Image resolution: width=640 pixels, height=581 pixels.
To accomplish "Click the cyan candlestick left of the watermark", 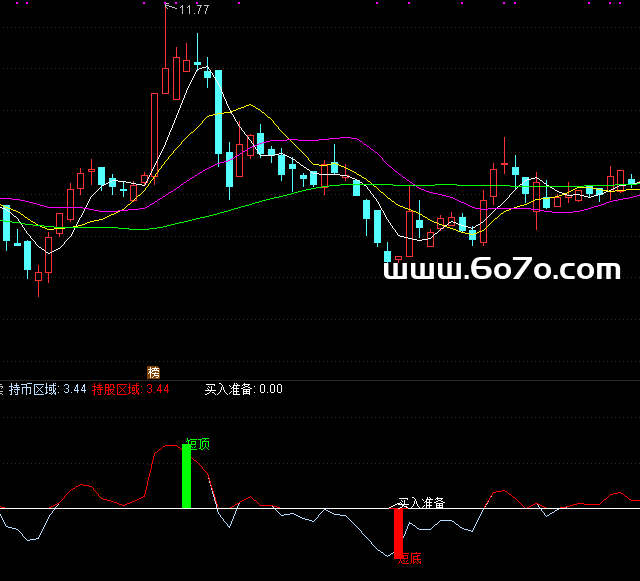I will click(376, 222).
